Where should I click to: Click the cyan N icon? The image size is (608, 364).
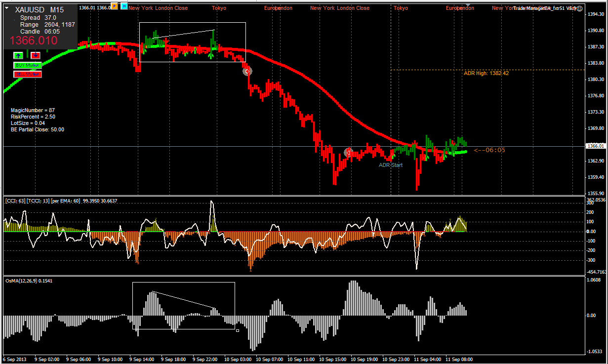tap(124, 6)
